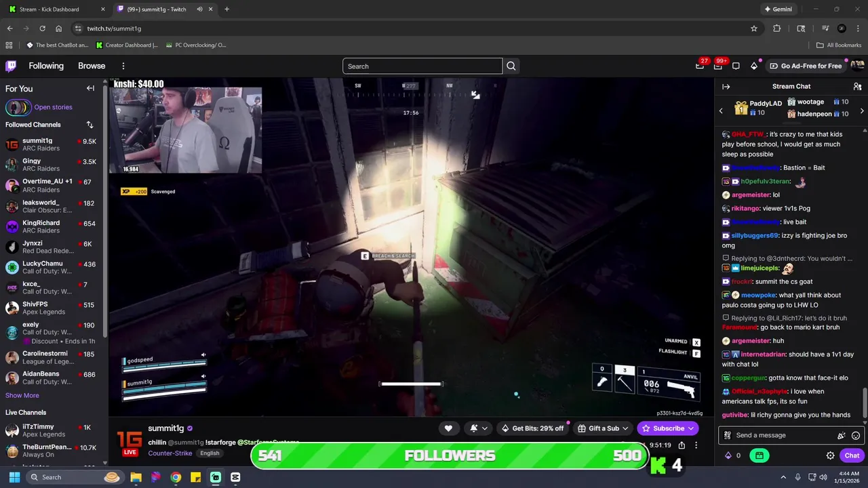868x488 pixels.
Task: Open Chrome media controls icon
Action: (x=825, y=28)
